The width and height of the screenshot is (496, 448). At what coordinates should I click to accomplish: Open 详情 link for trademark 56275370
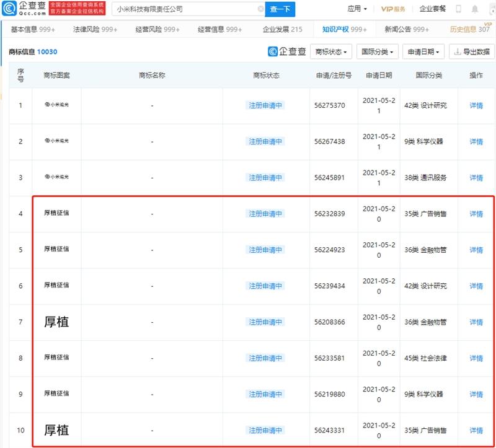click(476, 105)
